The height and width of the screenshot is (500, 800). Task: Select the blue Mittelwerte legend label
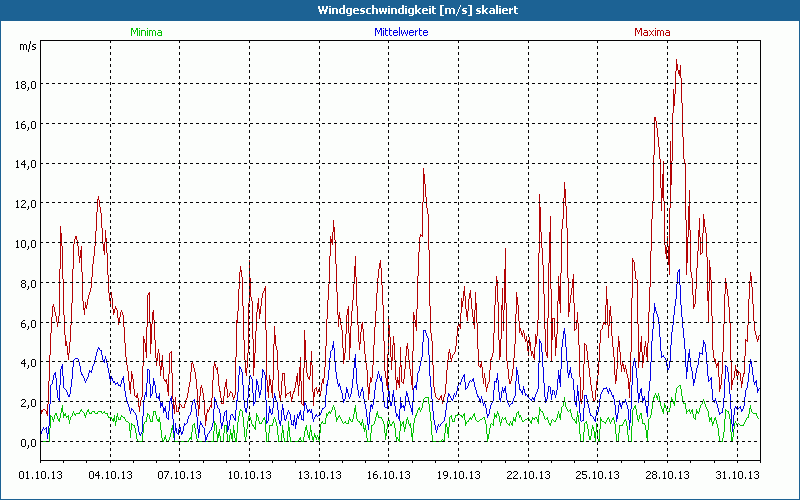click(x=401, y=32)
